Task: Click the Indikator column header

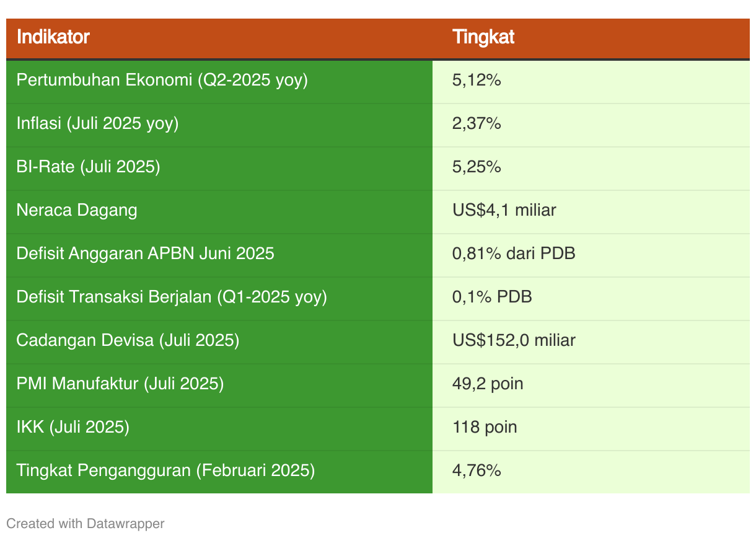Action: [x=219, y=37]
